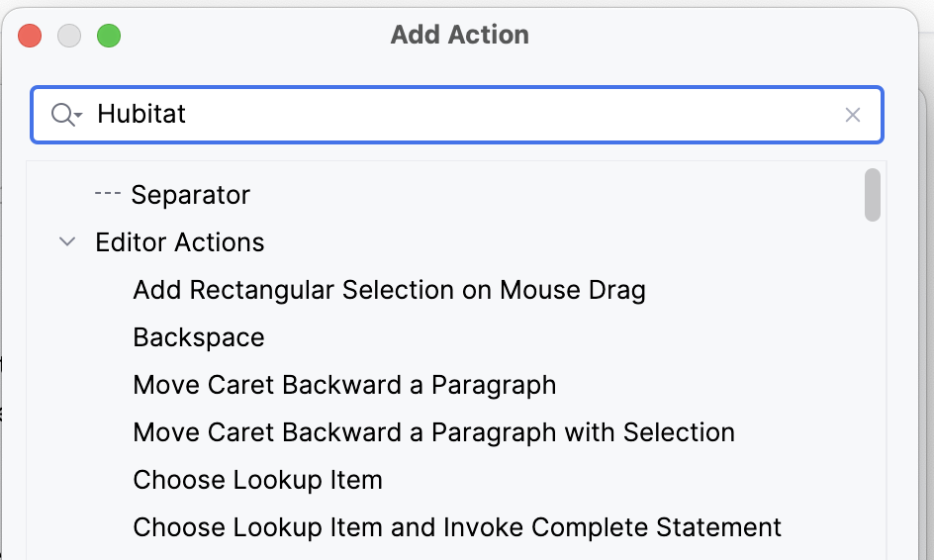Select Move Caret Backward a Paragraph with Selection
The height and width of the screenshot is (560, 934).
pos(433,432)
